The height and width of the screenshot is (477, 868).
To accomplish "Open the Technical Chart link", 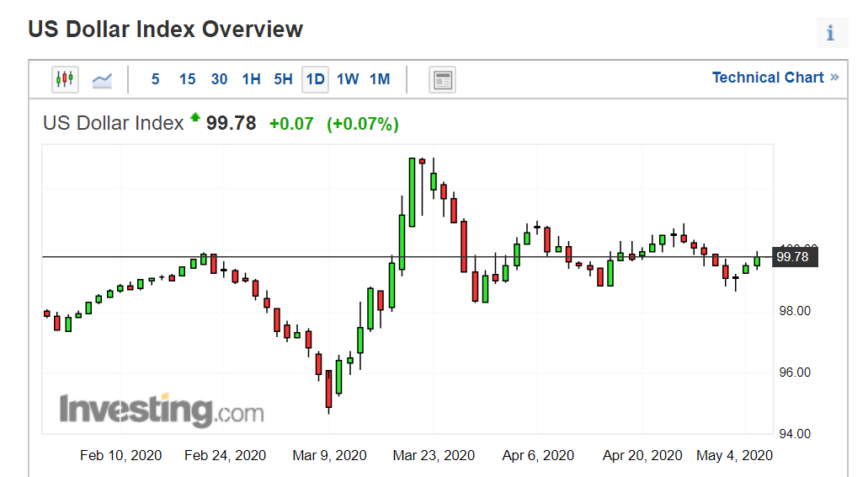I will [x=775, y=78].
